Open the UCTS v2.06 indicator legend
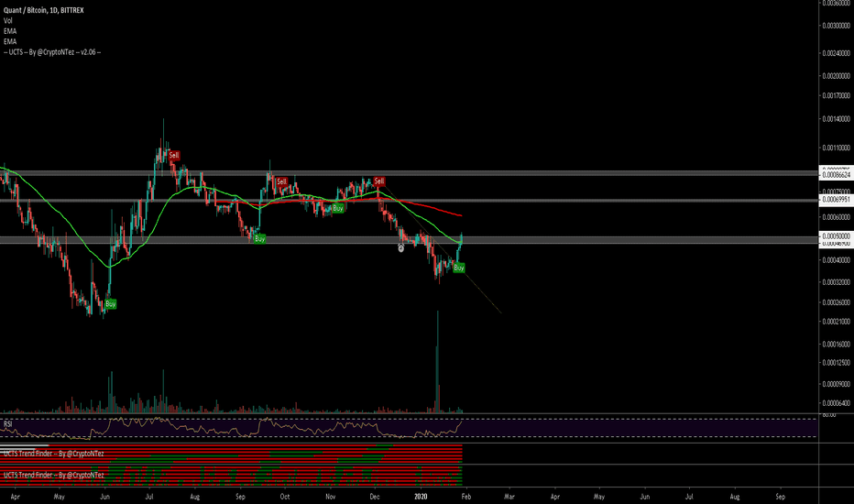Viewport: 854px width, 504px height. pos(52,52)
